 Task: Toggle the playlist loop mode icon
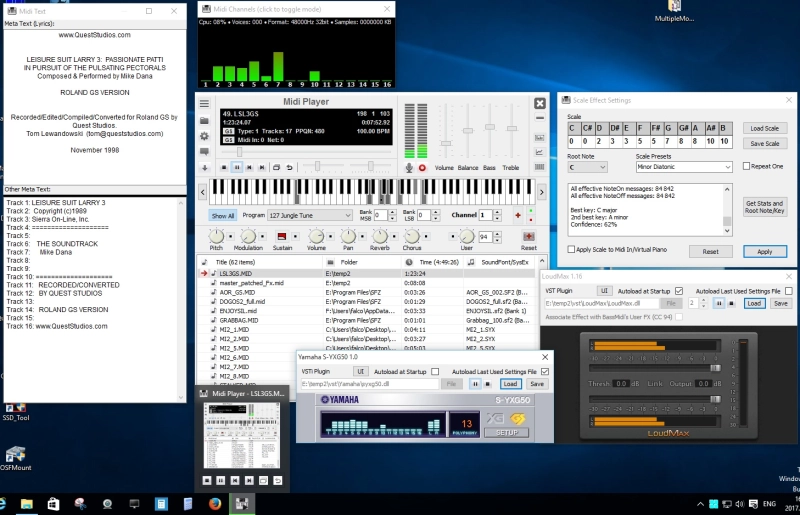point(277,167)
